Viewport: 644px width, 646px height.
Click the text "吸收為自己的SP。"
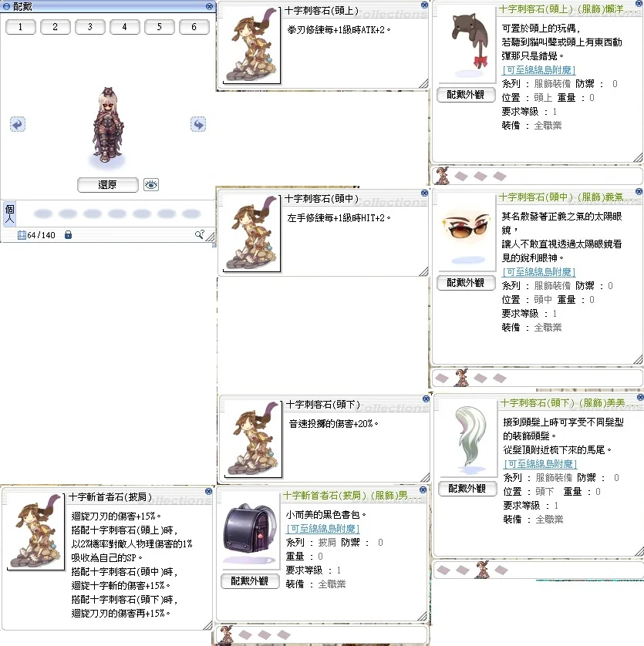tap(106, 557)
